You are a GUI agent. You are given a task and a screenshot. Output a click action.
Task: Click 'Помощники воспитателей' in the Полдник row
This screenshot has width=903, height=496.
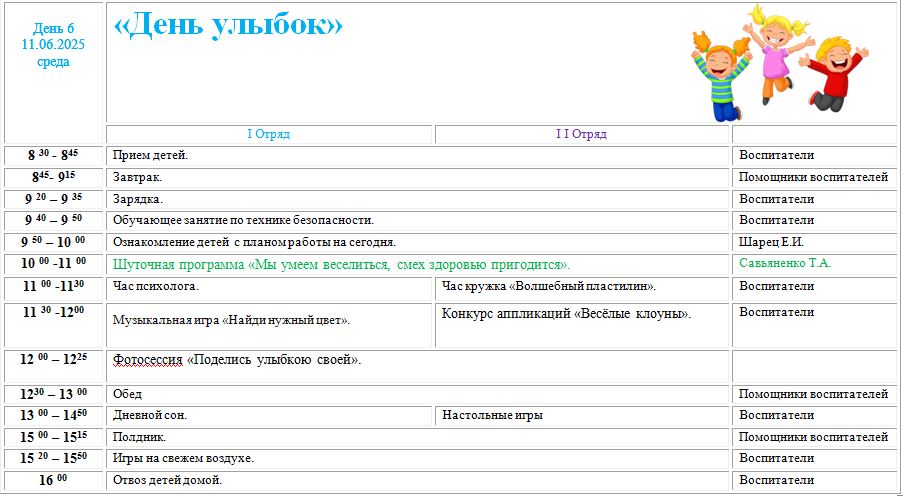813,437
